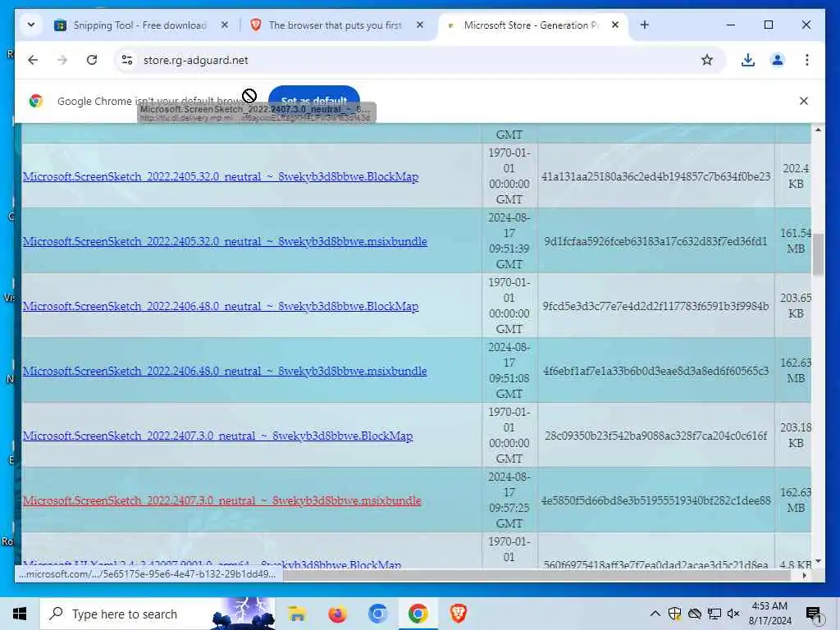Click the 2024-08-17 09:51:08 GMT date cell
The width and height of the screenshot is (840, 630).
pyautogui.click(x=509, y=371)
